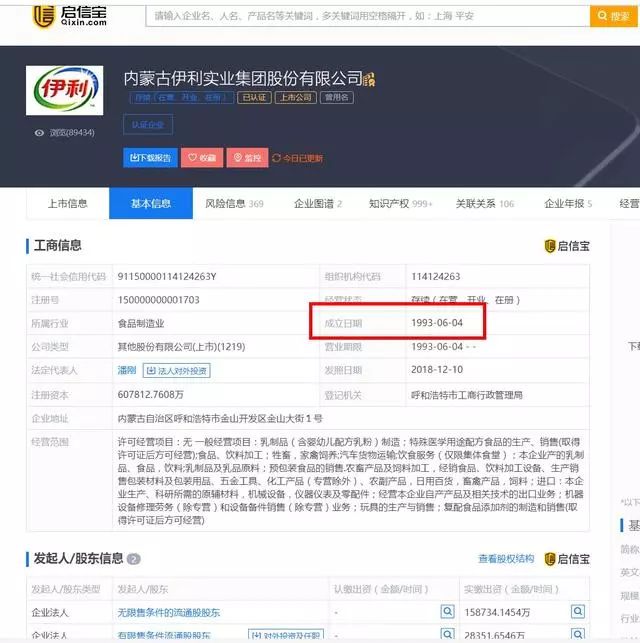The width and height of the screenshot is (640, 643).
Task: Click the 法人对外投资 button
Action: click(177, 371)
